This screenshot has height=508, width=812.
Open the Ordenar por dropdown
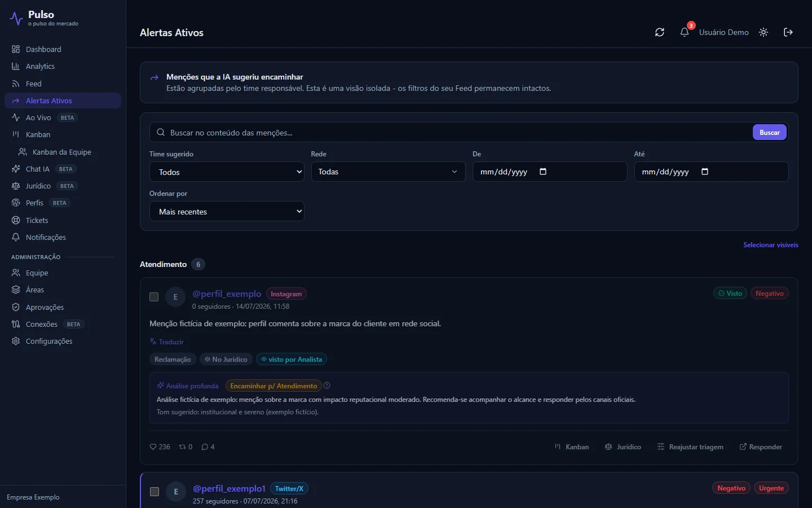pos(227,212)
